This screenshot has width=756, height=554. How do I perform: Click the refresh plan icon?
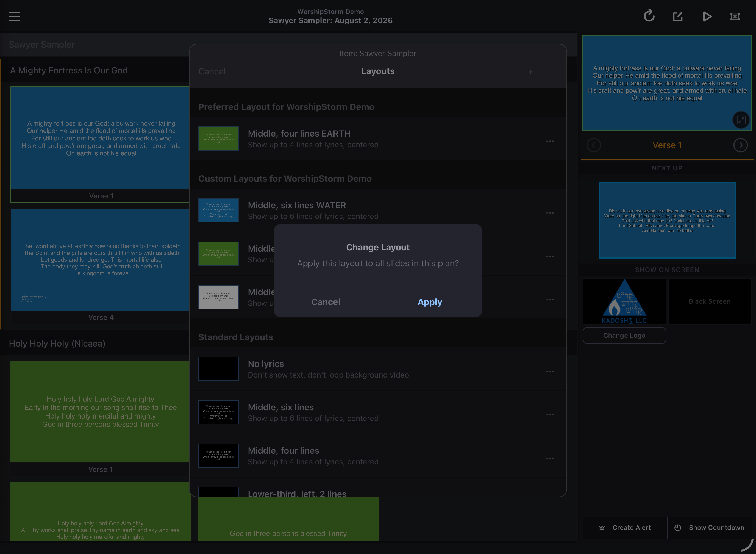coord(649,16)
